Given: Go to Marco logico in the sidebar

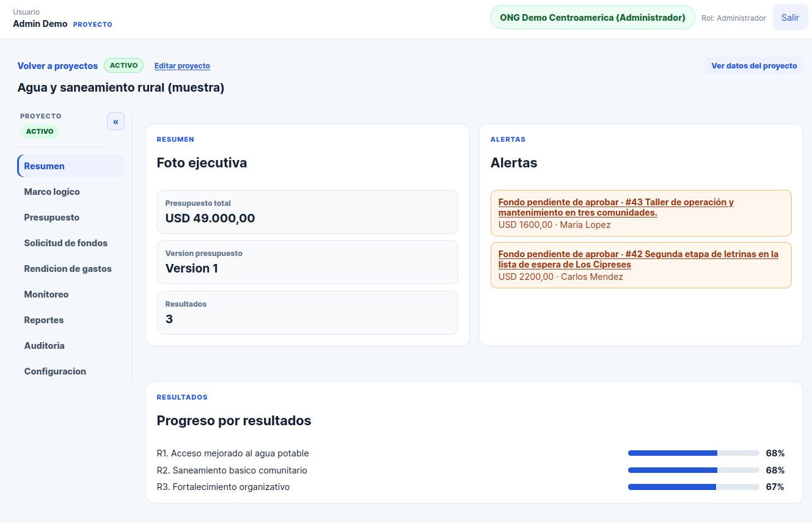Looking at the screenshot, I should 71,192.
